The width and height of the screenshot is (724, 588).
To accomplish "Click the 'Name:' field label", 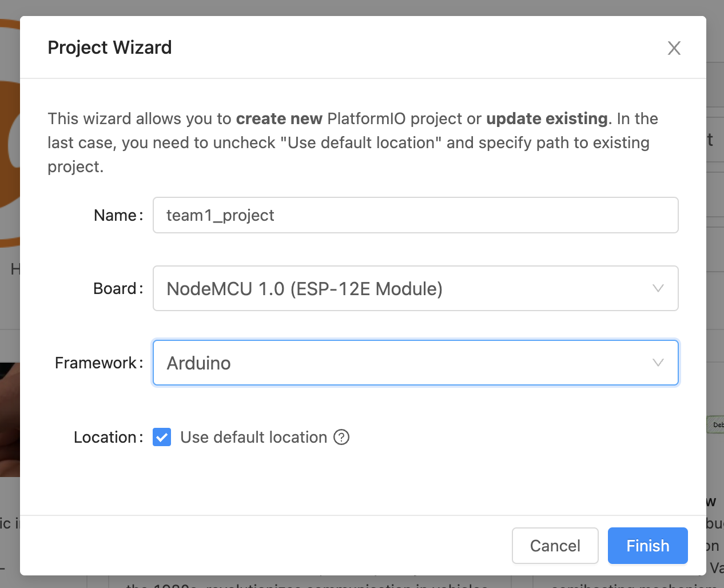I will (118, 215).
